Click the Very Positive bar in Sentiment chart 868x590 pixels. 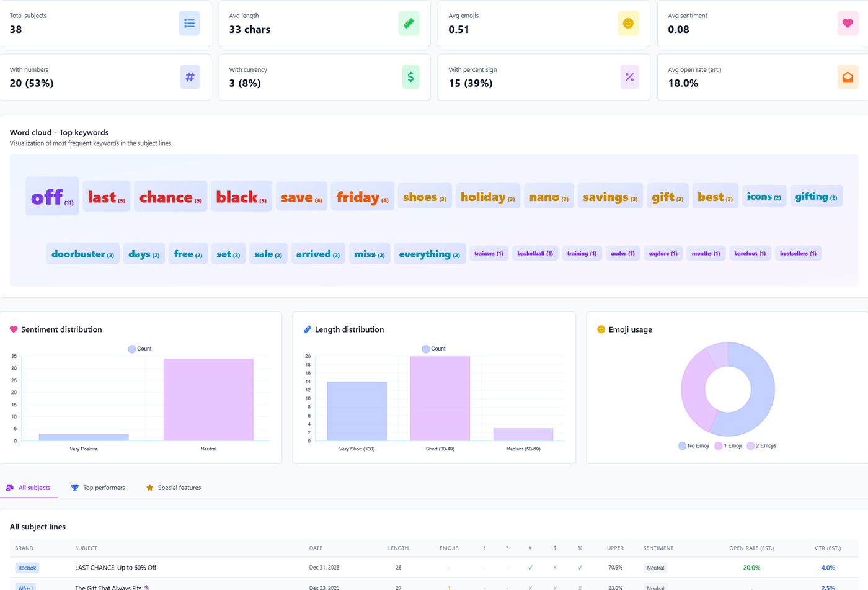[84, 437]
